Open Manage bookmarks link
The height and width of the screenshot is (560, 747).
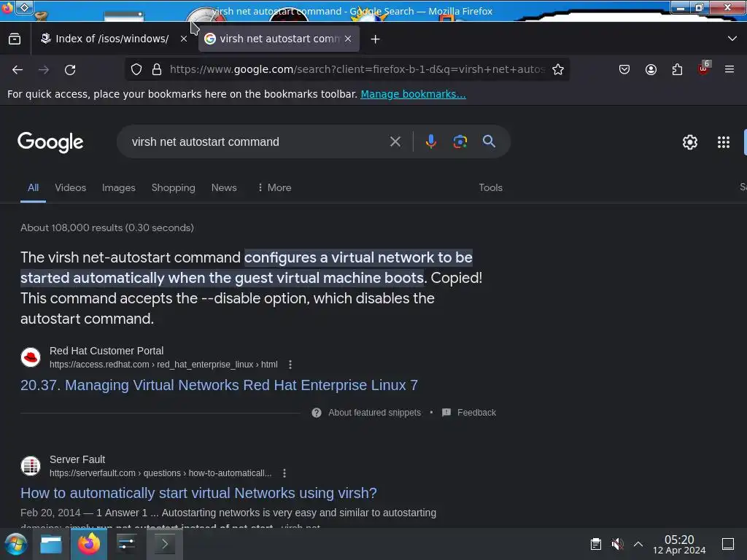click(413, 94)
